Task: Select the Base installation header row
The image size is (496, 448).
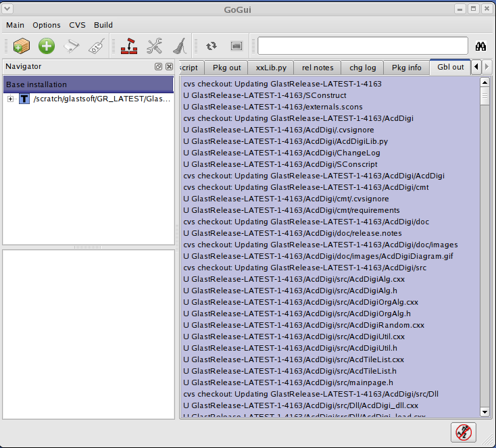Action: coord(89,84)
